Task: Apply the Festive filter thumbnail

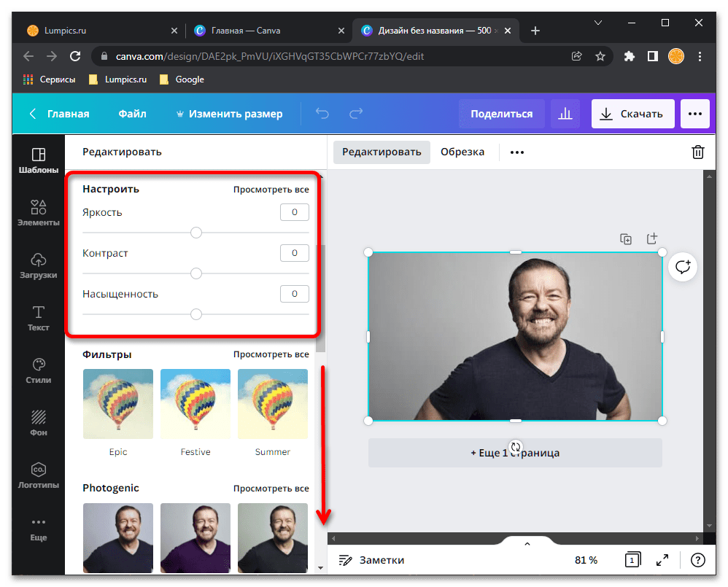Action: [x=195, y=404]
